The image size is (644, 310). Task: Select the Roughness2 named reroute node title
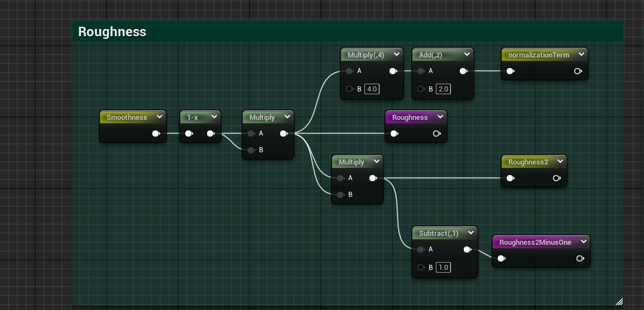click(x=528, y=162)
